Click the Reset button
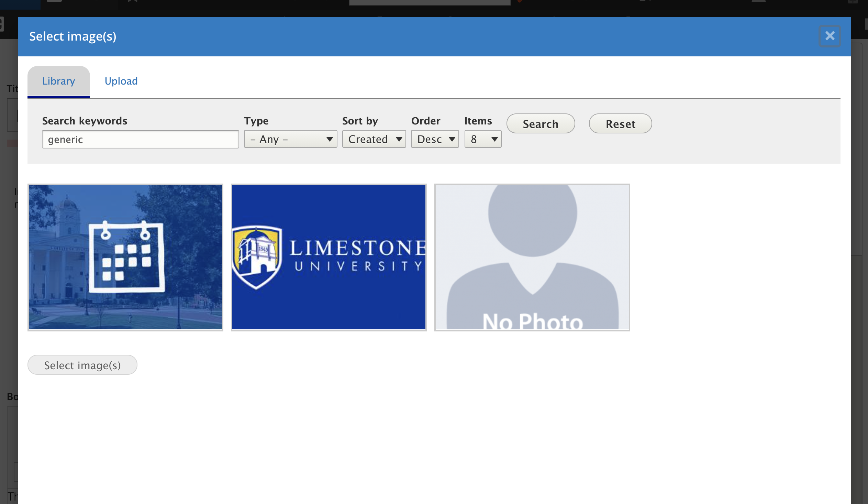This screenshot has height=504, width=868. point(620,124)
